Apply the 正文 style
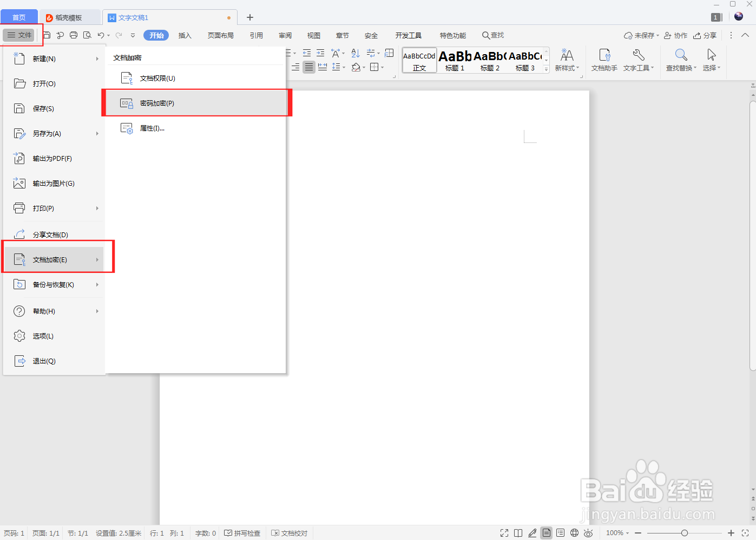 pyautogui.click(x=419, y=60)
